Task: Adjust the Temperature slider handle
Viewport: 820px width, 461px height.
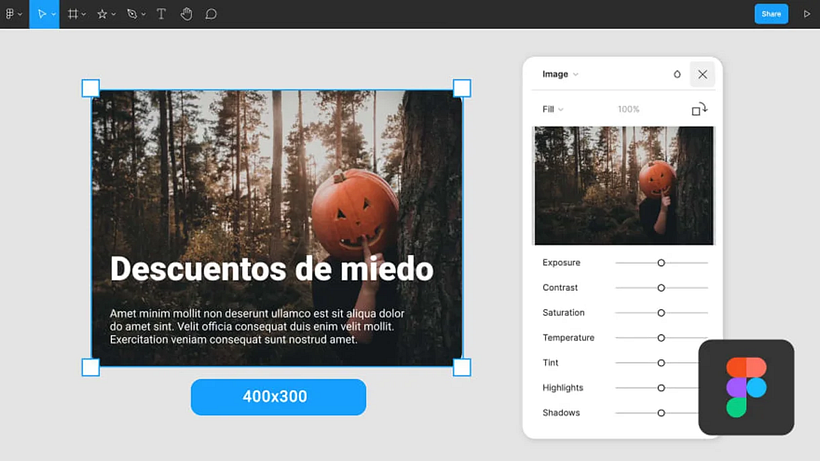Action: (x=661, y=338)
